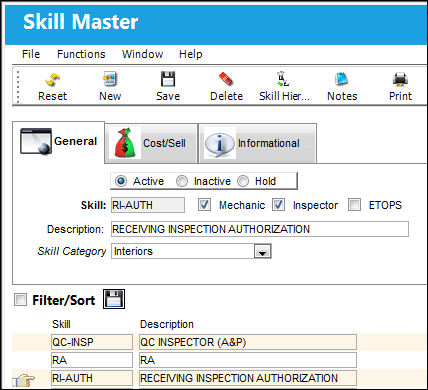Save the skill record via toolbar
Viewport: 428px width, 390px height.
click(x=168, y=87)
